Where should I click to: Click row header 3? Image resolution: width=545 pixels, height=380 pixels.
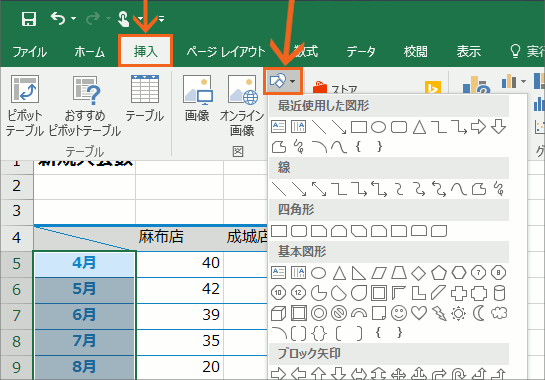[16, 211]
